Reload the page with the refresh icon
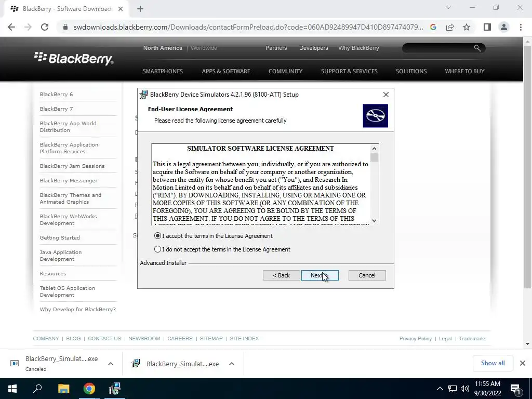Viewport: 532px width, 399px height. tap(45, 27)
